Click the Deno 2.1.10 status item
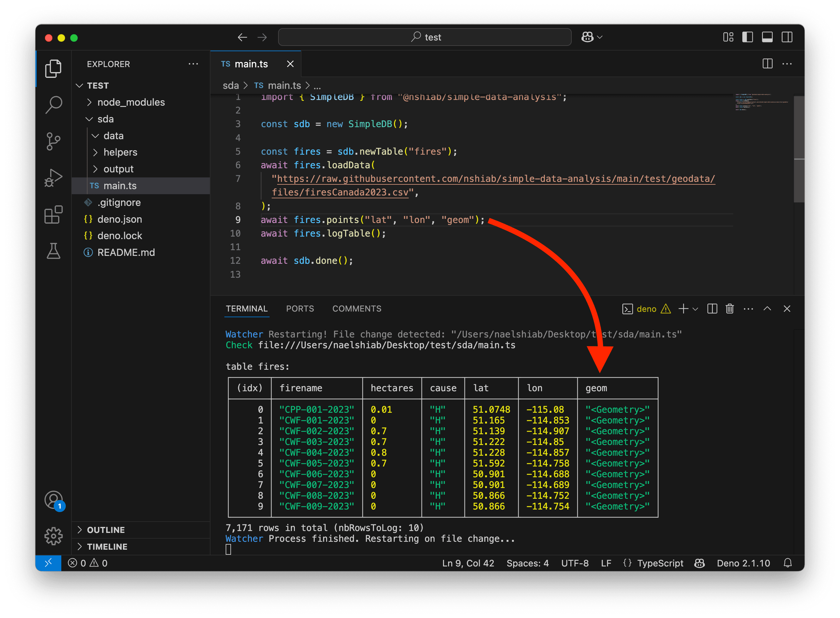This screenshot has width=840, height=618. coord(743,563)
